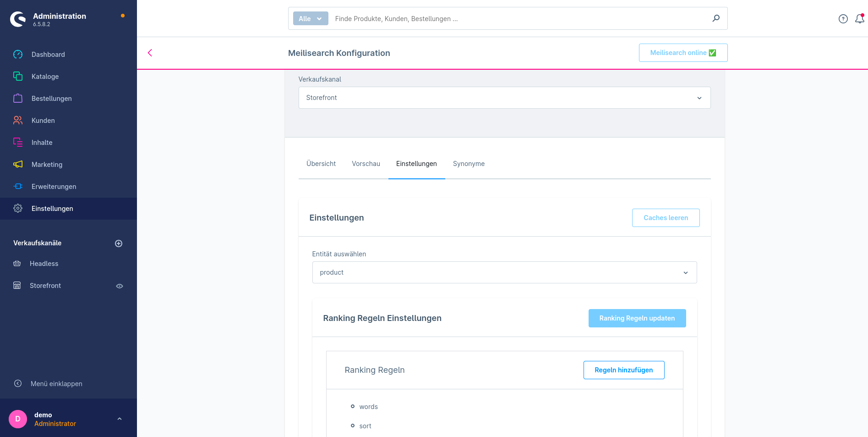Click the Meilisearch online button
This screenshot has height=437, width=868.
point(683,53)
